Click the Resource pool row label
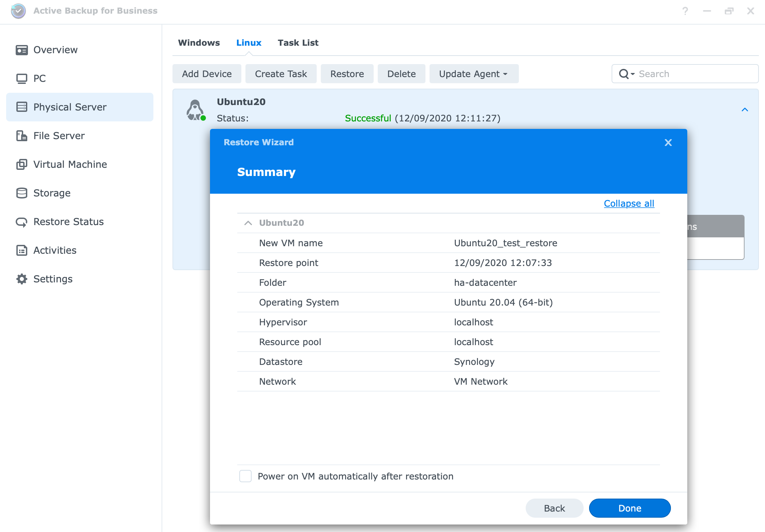The image size is (765, 532). click(x=290, y=342)
